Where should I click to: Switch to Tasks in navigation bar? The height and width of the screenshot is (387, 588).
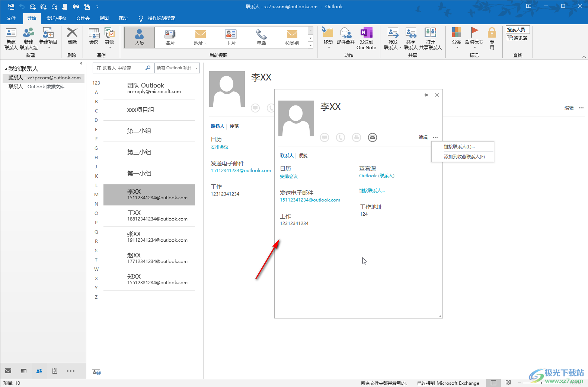click(x=55, y=371)
